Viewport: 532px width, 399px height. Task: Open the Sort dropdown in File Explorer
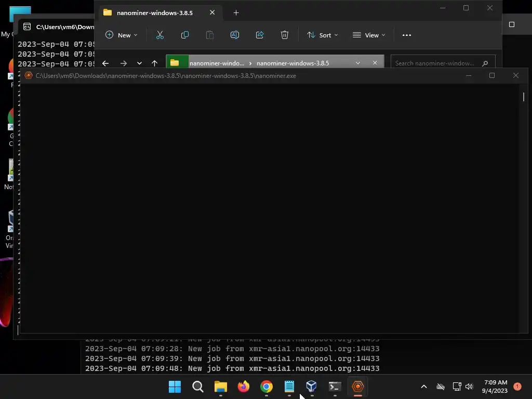pos(322,35)
